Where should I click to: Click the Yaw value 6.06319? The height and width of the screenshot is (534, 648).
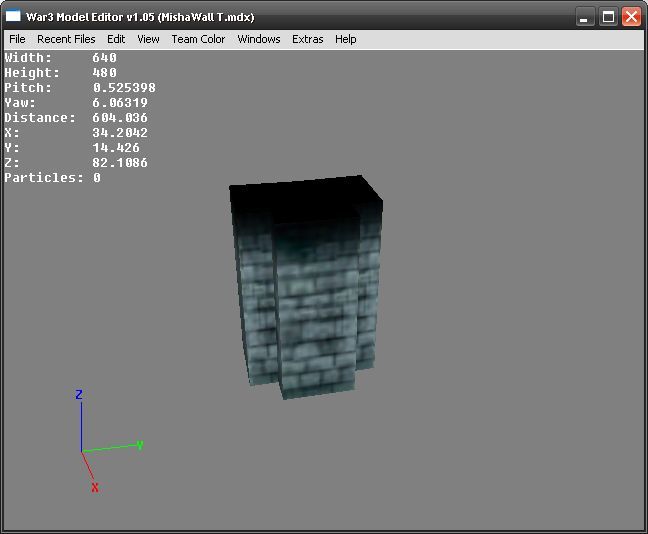pos(120,103)
